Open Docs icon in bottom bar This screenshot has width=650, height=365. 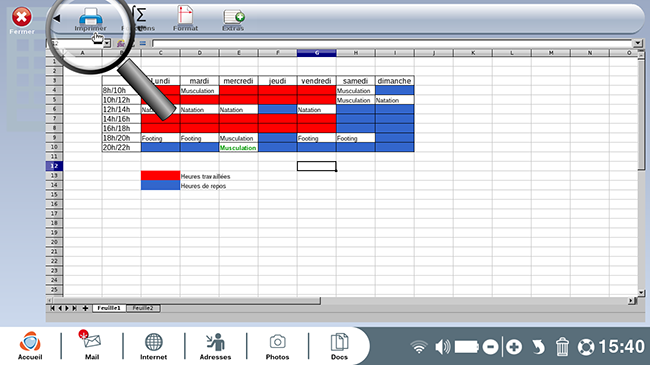[x=339, y=342]
